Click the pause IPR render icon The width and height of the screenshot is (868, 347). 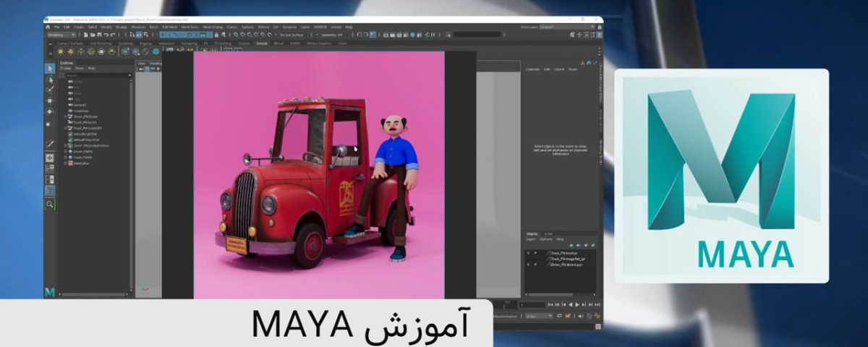[433, 35]
